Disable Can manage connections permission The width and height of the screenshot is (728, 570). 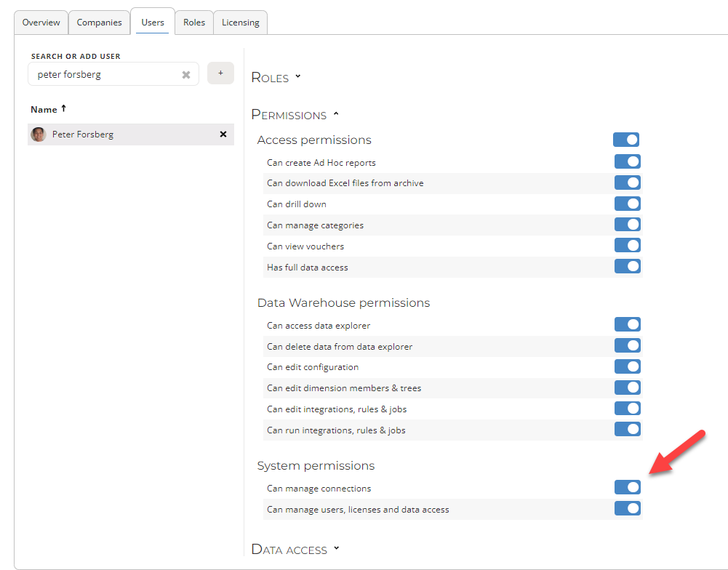tap(627, 488)
